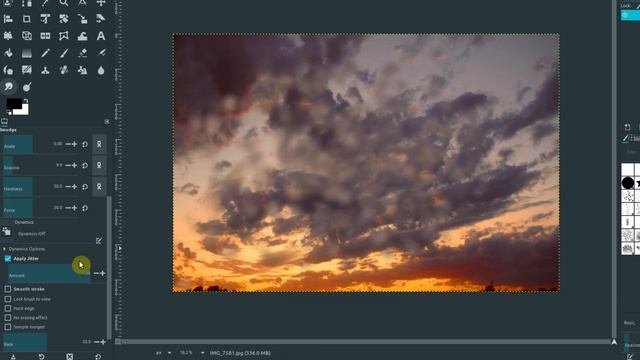
Task: Open the tool options tab menu
Action: coord(107,122)
